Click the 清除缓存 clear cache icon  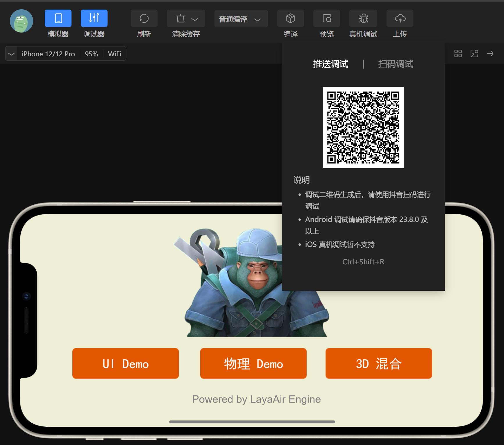coord(180,19)
